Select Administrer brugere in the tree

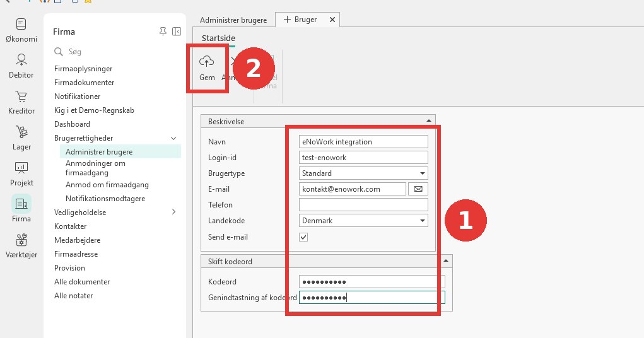[x=120, y=151]
